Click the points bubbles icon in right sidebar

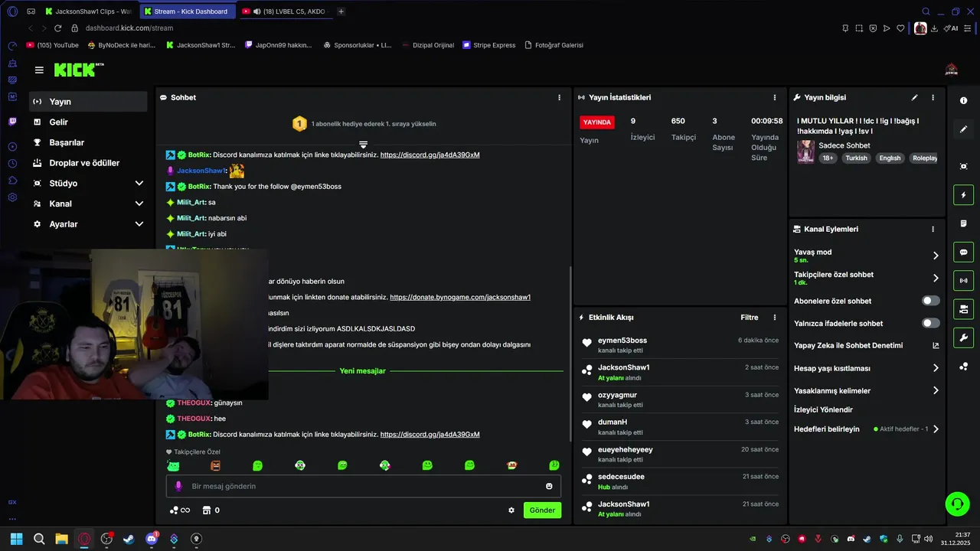point(963,367)
